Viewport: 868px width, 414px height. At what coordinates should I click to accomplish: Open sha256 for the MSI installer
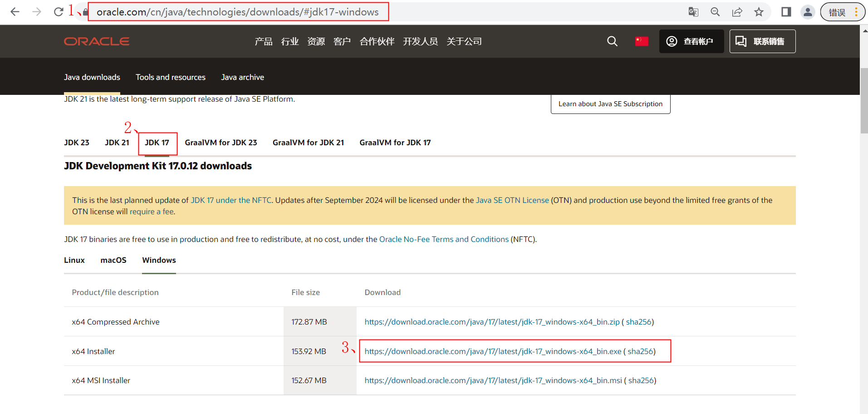(x=641, y=380)
